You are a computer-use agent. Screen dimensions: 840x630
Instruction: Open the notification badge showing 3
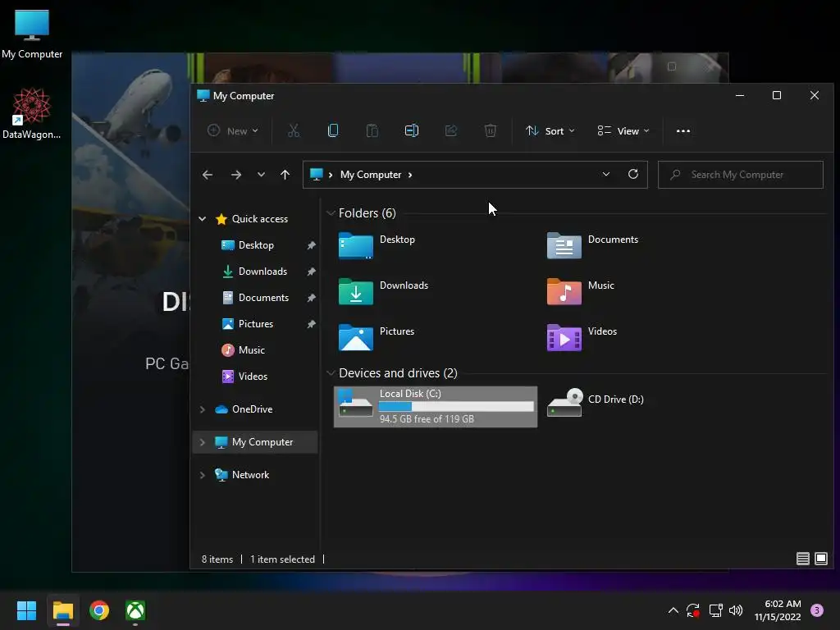tap(817, 610)
